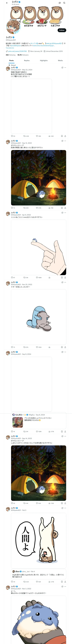The height and width of the screenshot is (644, 72).
Task: Open search with the magnifier icon
Action: point(64,3)
